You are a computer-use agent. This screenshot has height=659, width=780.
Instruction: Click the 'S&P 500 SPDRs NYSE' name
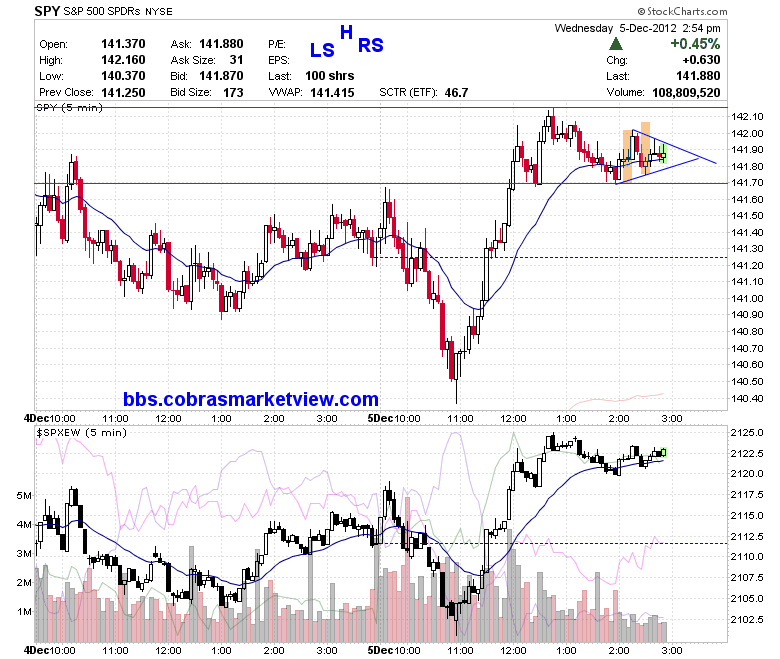click(118, 11)
